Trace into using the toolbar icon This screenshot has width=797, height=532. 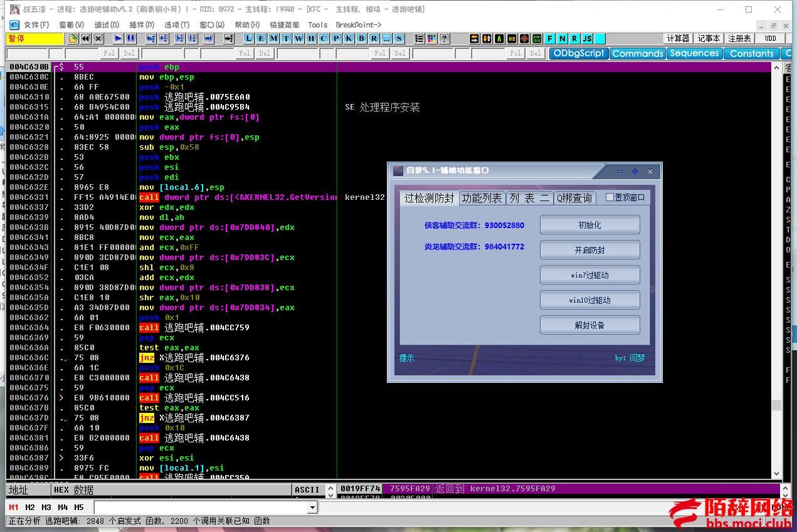179,38
